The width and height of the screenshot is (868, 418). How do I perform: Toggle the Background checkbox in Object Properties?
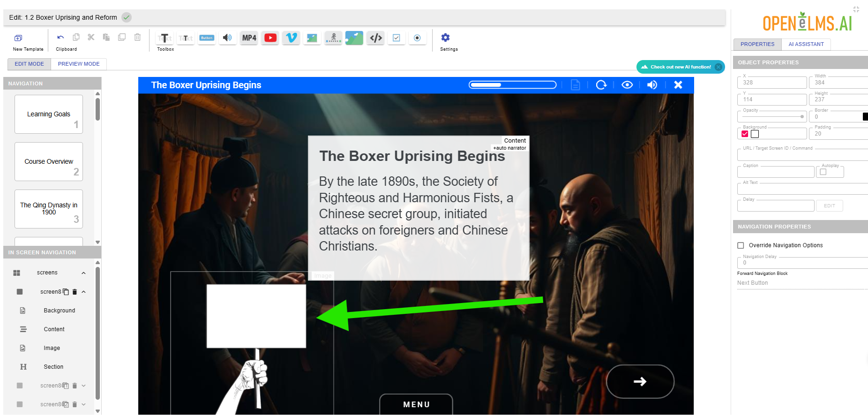click(745, 134)
